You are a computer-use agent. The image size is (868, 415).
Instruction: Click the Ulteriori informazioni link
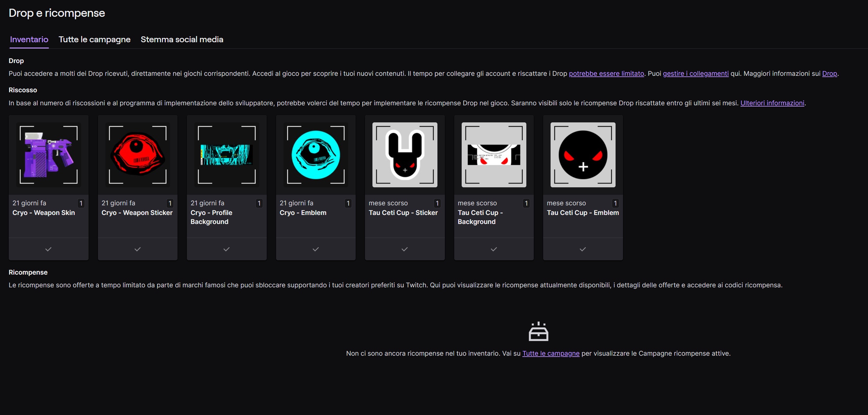[772, 103]
